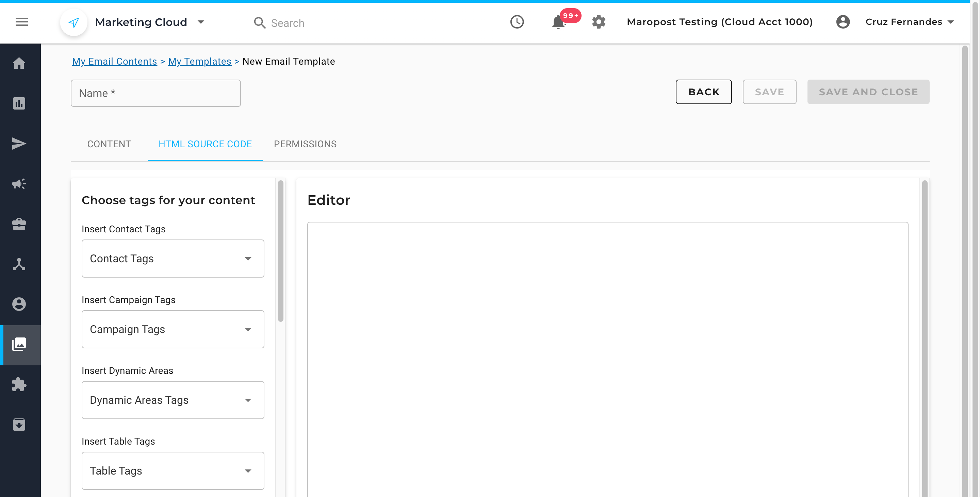Click the BACK button
The image size is (980, 497).
pos(703,92)
